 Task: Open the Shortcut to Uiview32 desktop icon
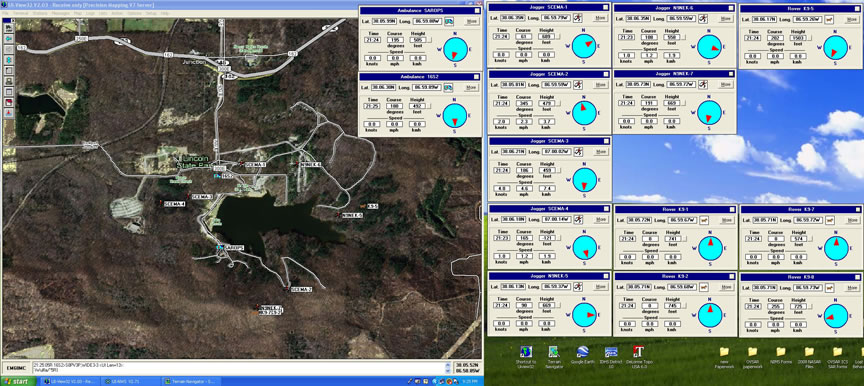pos(526,358)
